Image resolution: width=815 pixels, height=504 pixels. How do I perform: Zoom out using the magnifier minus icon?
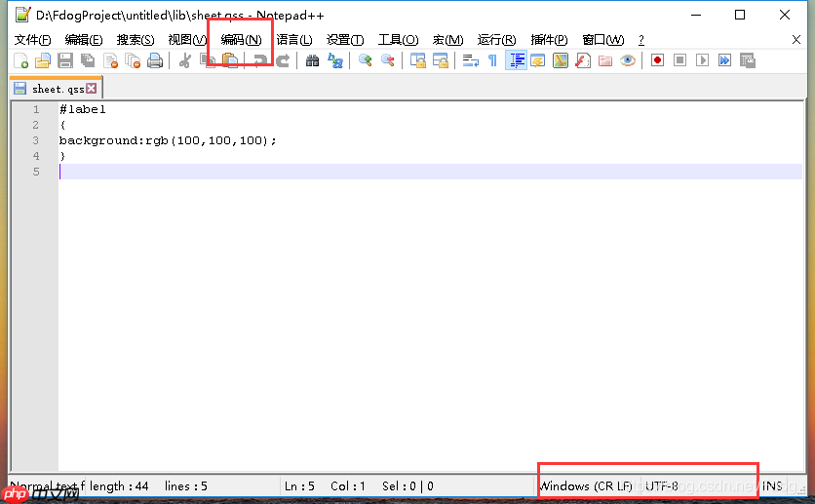point(388,60)
